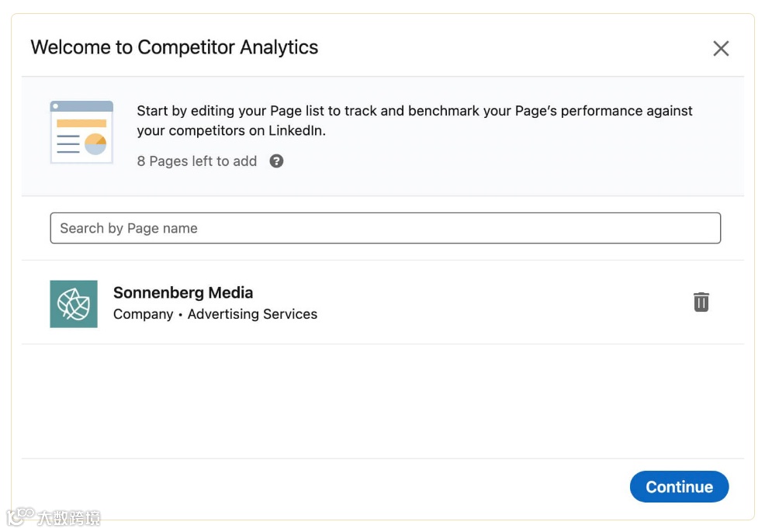Viewport: 772px width, 532px height.
Task: Click the watermark logo icon at bottom-left
Action: (x=20, y=516)
